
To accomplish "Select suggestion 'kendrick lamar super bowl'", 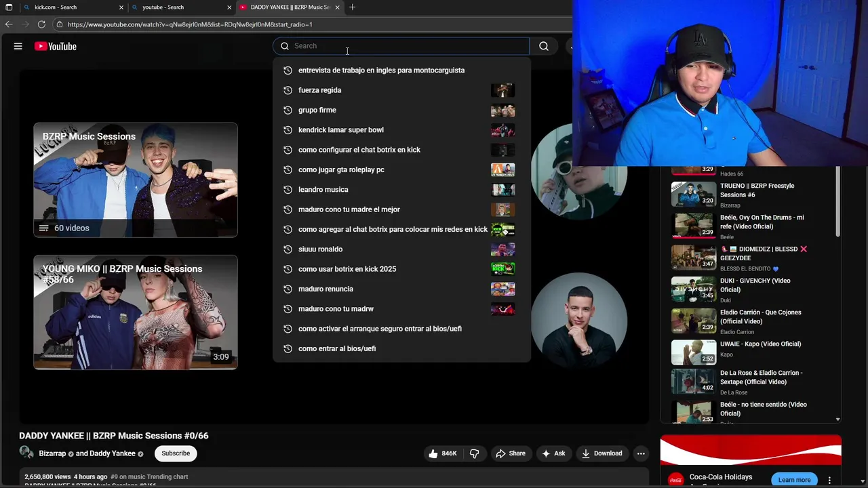I will click(x=401, y=130).
